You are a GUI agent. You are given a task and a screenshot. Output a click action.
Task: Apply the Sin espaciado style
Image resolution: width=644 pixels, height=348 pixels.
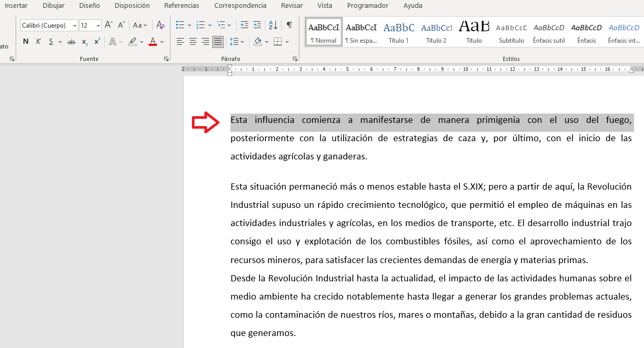[361, 32]
